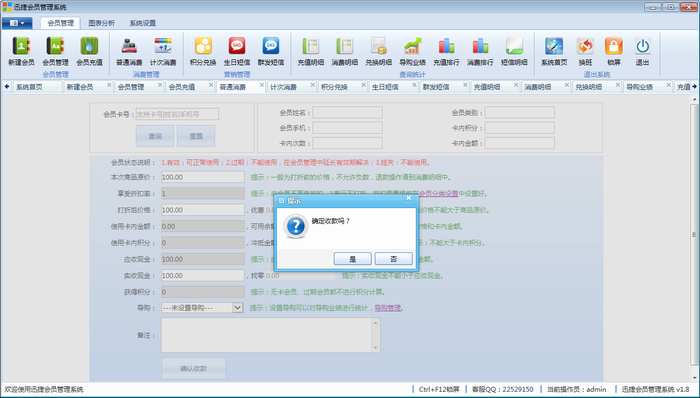Open the 积分兑换 icon

(x=203, y=51)
